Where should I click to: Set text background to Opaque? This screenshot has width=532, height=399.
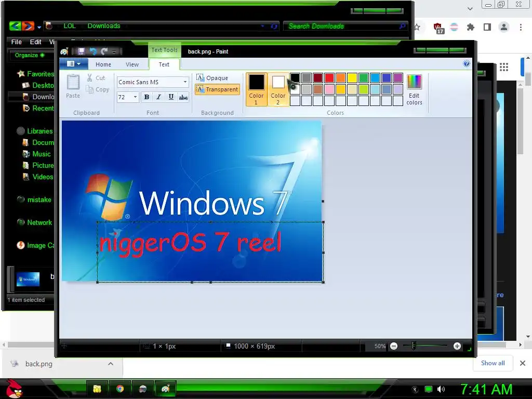(212, 78)
